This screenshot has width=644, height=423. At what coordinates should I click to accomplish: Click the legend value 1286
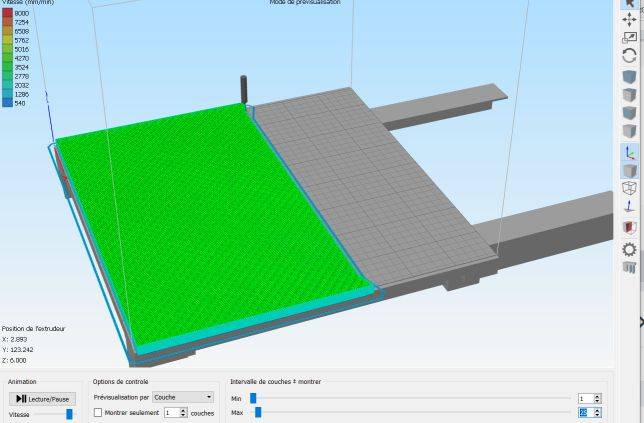click(x=22, y=94)
